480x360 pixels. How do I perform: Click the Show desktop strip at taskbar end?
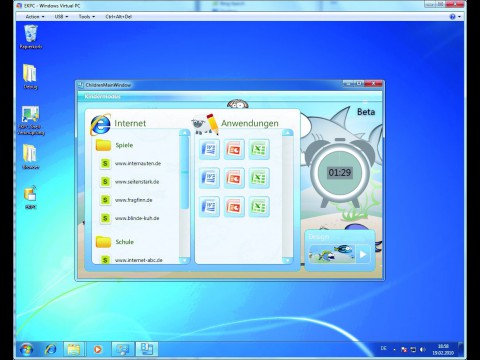pos(461,349)
